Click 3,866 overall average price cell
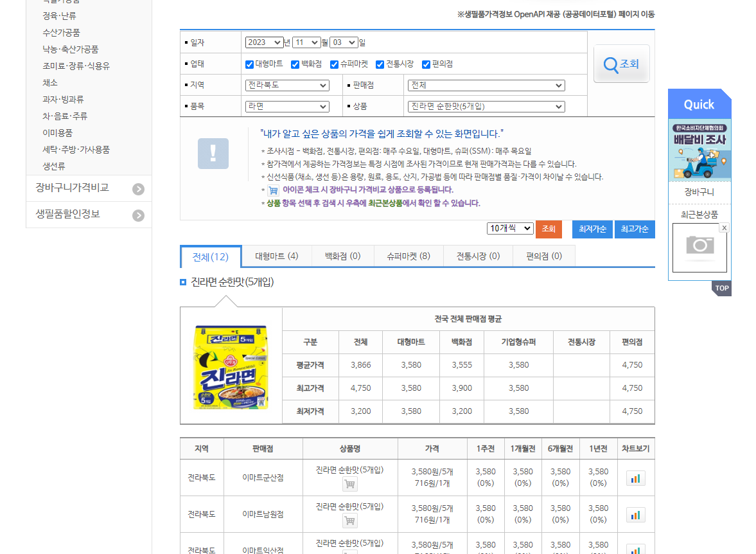 [x=360, y=365]
